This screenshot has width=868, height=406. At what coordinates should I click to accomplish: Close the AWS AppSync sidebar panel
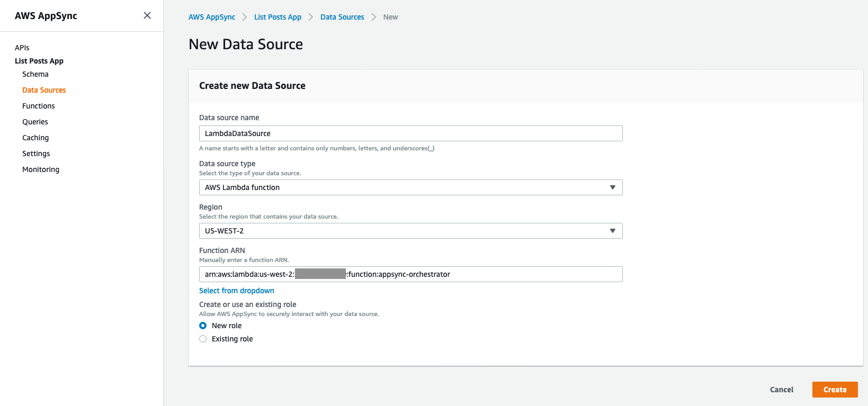pyautogui.click(x=147, y=15)
